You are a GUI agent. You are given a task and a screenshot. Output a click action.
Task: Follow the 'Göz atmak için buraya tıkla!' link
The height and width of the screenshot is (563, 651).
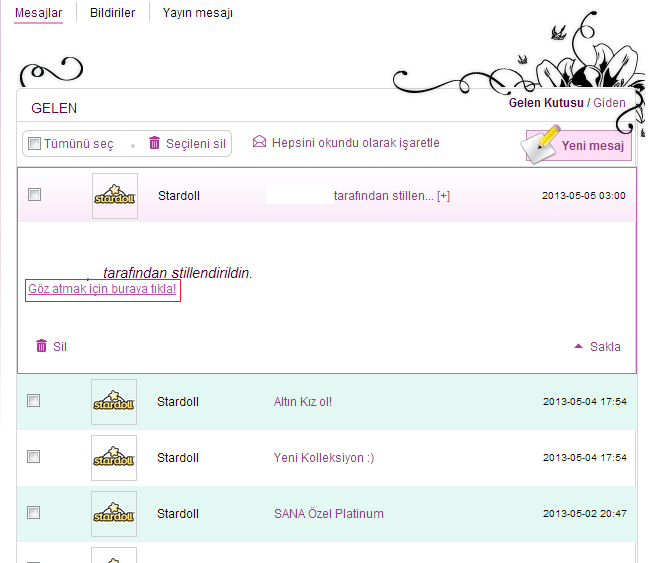(102, 289)
